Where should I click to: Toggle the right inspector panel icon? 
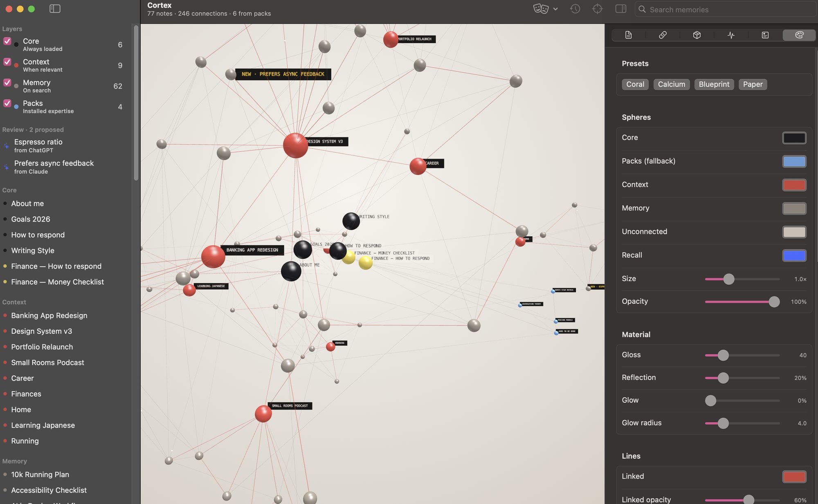(621, 9)
